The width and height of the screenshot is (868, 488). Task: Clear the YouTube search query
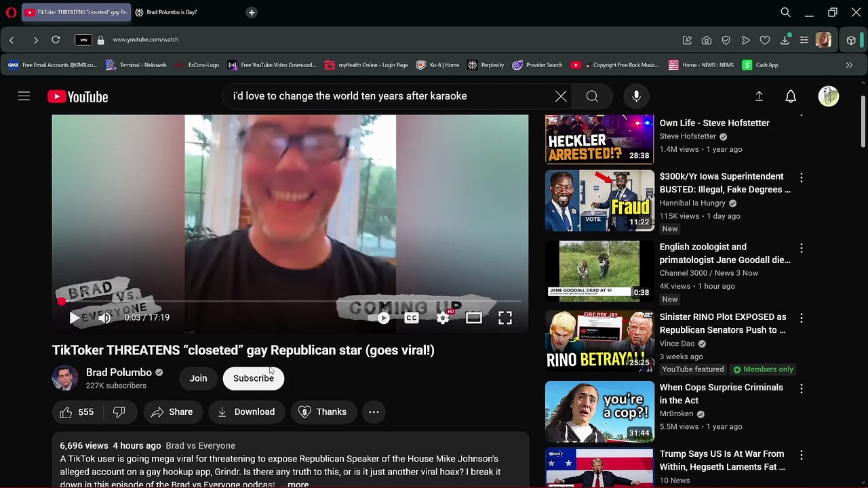561,96
